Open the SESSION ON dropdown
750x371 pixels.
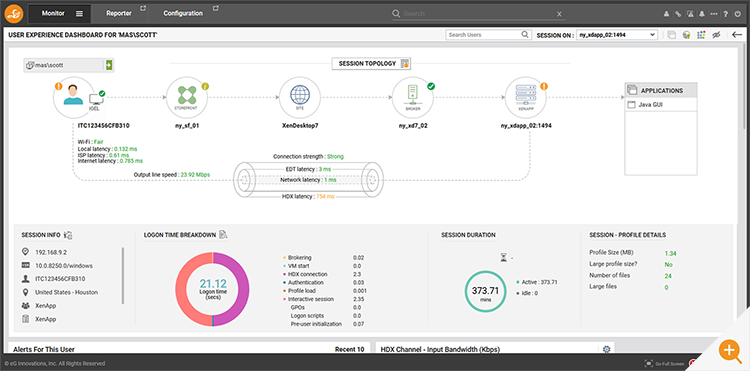[x=617, y=35]
